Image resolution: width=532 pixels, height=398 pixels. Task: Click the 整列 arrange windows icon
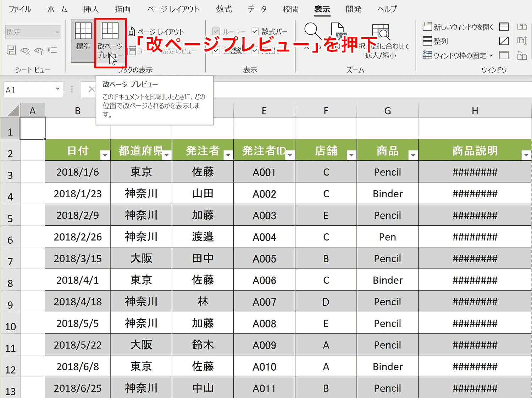tap(427, 41)
